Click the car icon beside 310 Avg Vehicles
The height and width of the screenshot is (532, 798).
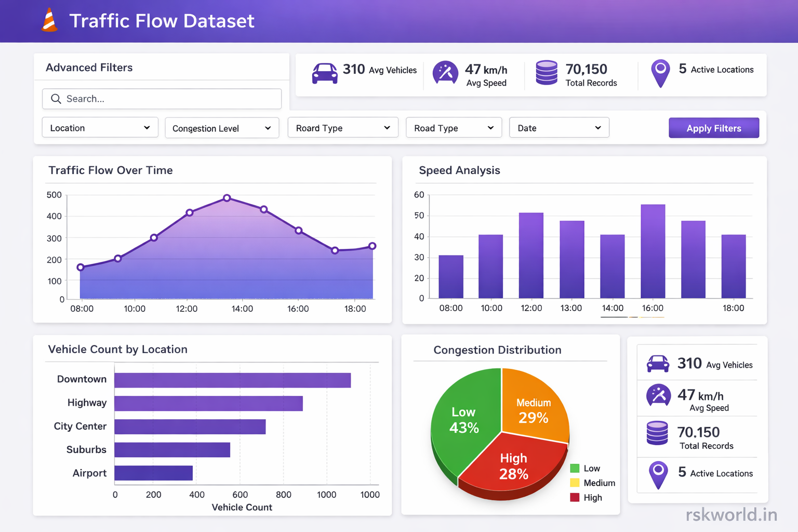(x=325, y=73)
